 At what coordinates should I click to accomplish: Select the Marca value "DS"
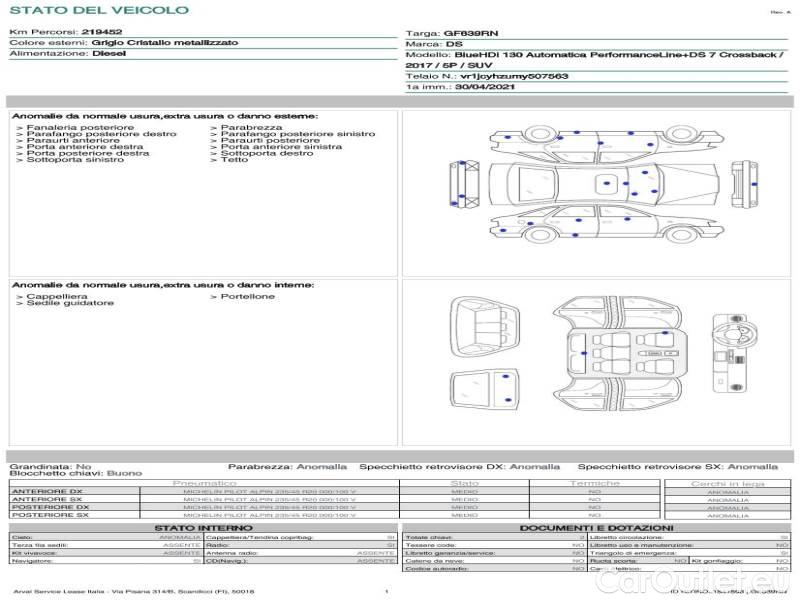click(x=454, y=44)
